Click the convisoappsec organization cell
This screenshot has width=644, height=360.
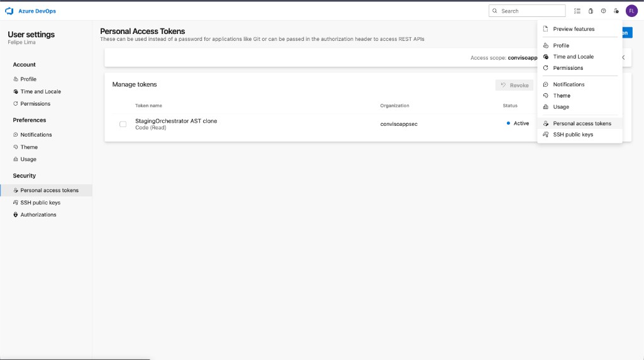[x=399, y=124]
